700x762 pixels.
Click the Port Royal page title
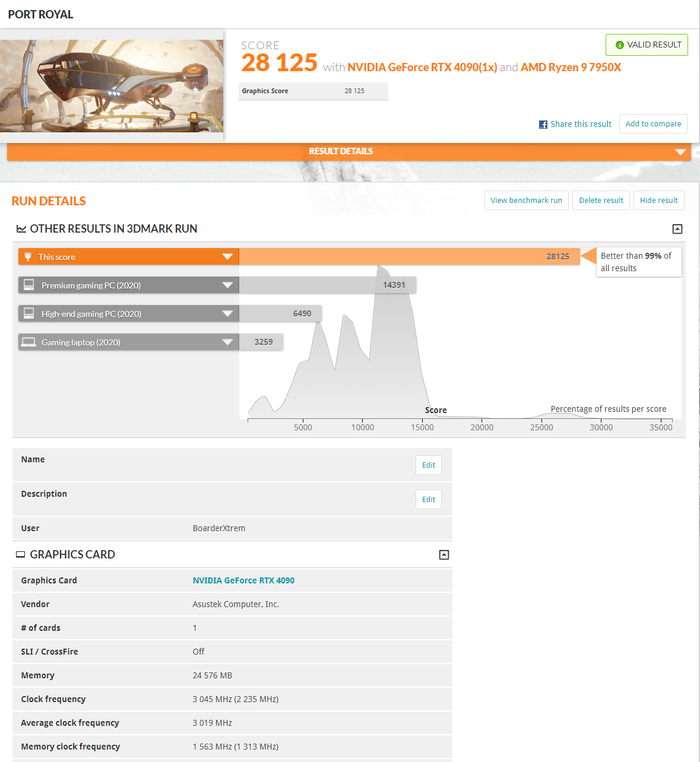point(40,14)
